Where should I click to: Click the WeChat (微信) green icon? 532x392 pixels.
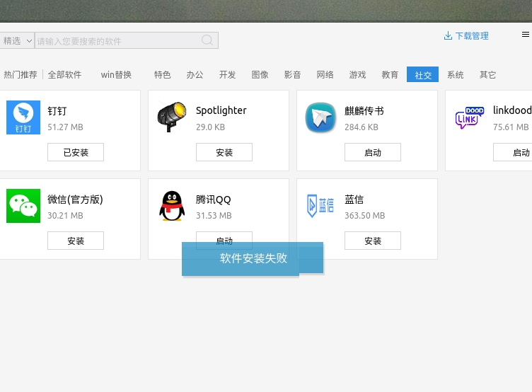[x=23, y=206]
